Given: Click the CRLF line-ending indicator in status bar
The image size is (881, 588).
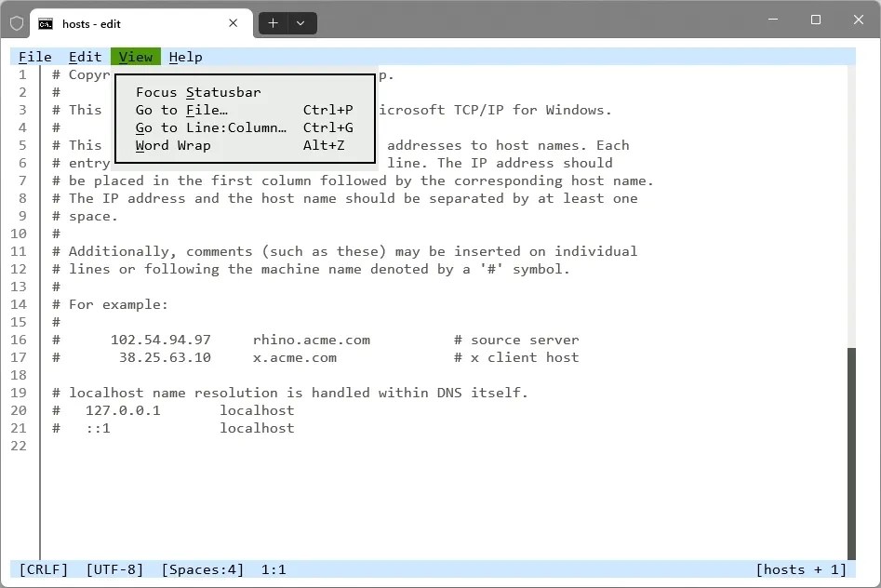Looking at the screenshot, I should (42, 569).
